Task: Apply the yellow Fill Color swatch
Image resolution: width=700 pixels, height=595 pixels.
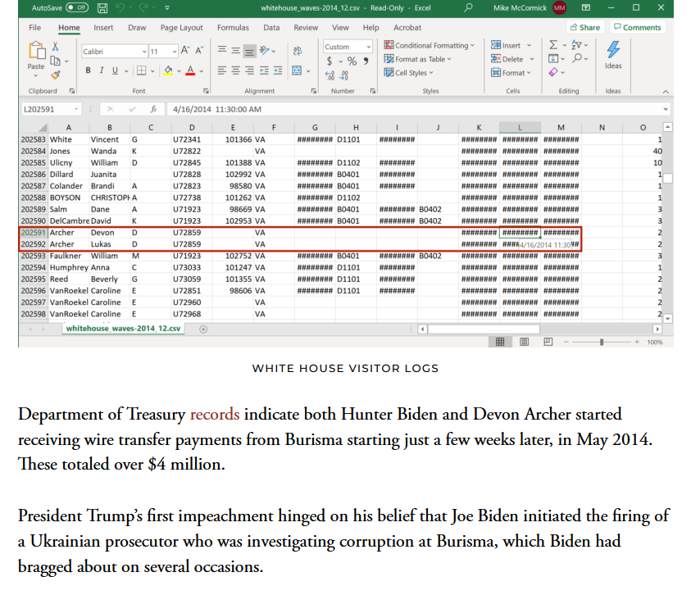Action: tap(168, 70)
